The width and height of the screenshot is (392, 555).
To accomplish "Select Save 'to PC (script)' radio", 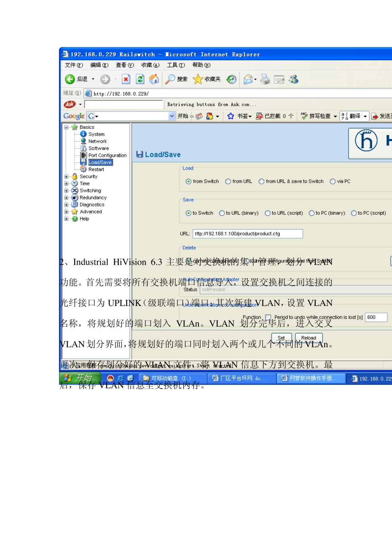I will pos(354,213).
